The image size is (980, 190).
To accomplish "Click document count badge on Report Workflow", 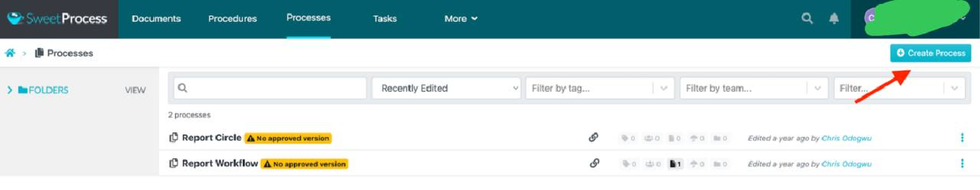I will pyautogui.click(x=675, y=164).
